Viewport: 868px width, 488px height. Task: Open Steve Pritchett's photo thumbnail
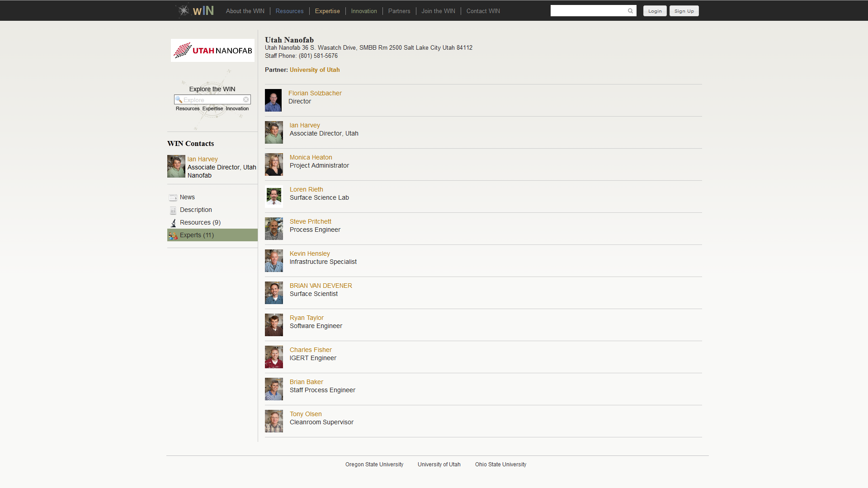tap(274, 229)
